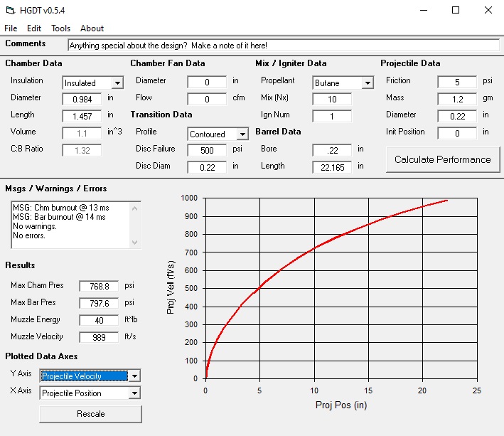The height and width of the screenshot is (436, 504).
Task: Click the Mix (Nx) input field
Action: [332, 100]
